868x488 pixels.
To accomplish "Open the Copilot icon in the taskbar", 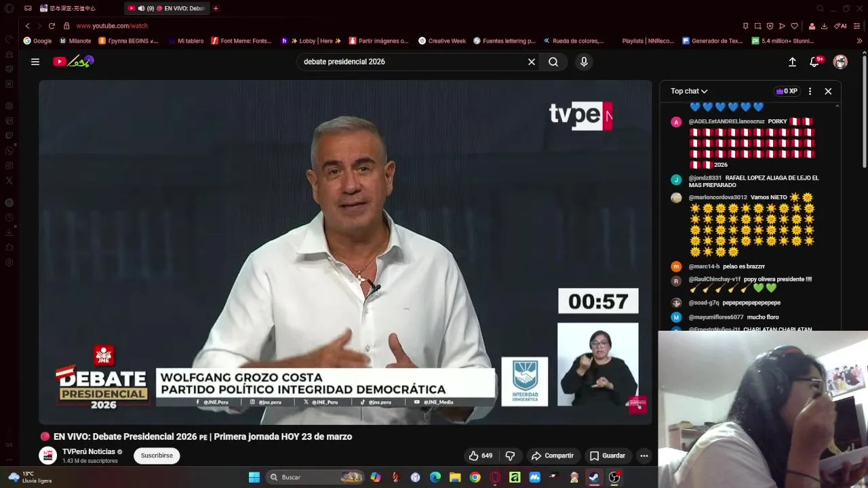I will coord(376,477).
